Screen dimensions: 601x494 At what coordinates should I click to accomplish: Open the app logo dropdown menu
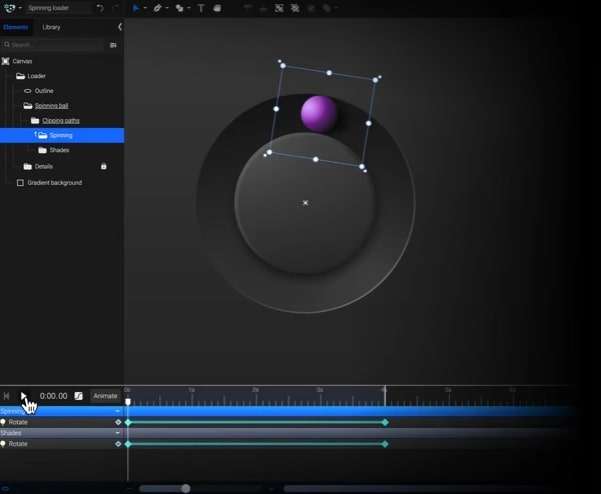[x=12, y=8]
